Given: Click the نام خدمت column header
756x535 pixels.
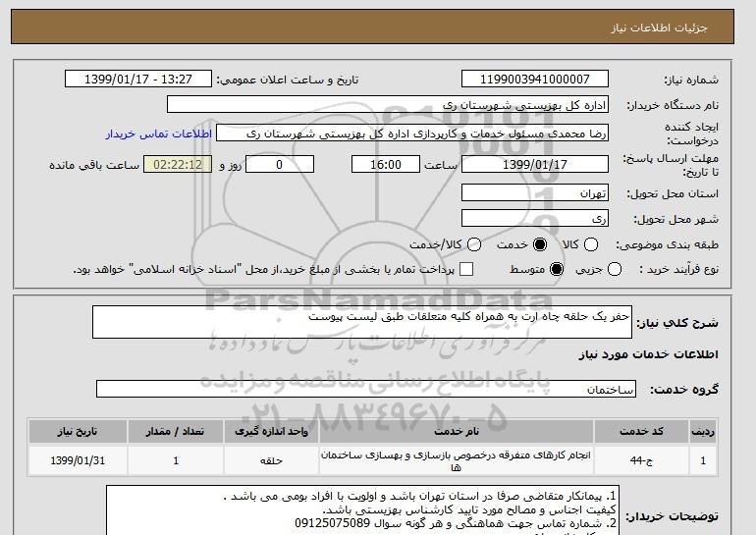Looking at the screenshot, I should tap(457, 432).
